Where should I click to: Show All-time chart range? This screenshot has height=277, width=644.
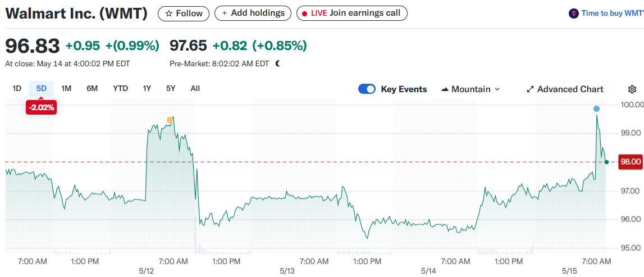click(195, 88)
